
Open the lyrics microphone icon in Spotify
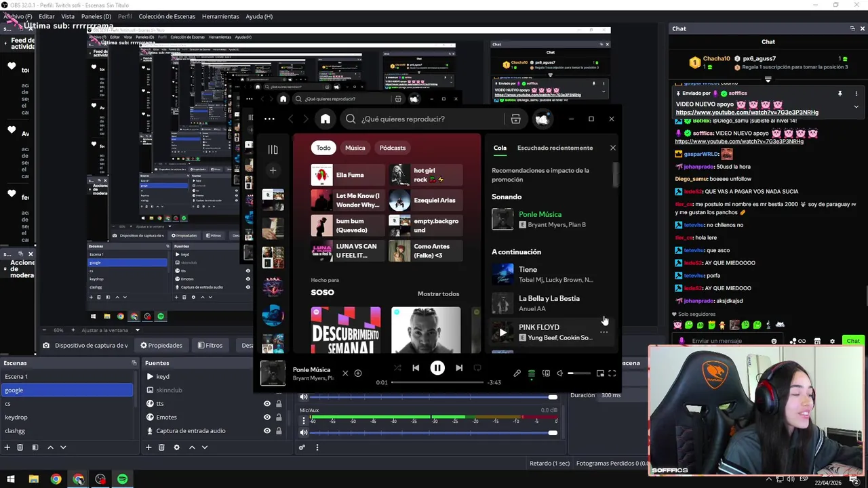tap(517, 373)
